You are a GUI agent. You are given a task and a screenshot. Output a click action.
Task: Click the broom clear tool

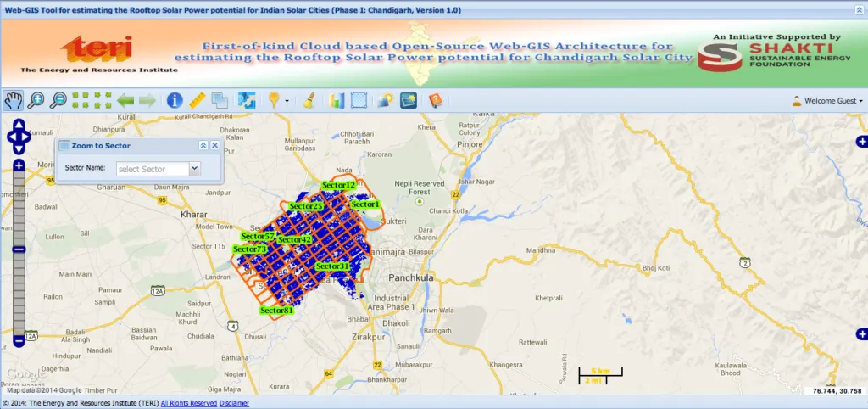tap(309, 100)
